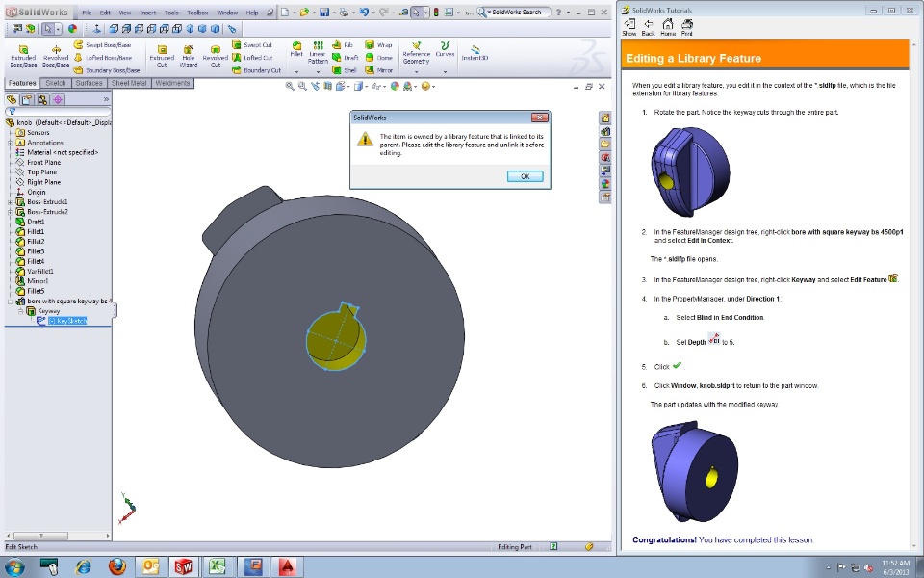Click Back in SolidWorks Tutorials window
924x578 pixels.
point(648,27)
